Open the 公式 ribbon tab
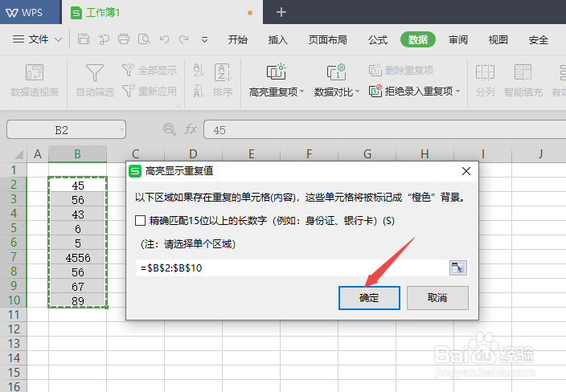Image resolution: width=566 pixels, height=392 pixels. (378, 39)
